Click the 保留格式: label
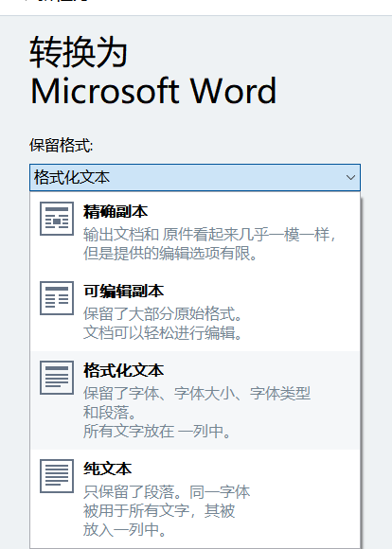 (62, 145)
